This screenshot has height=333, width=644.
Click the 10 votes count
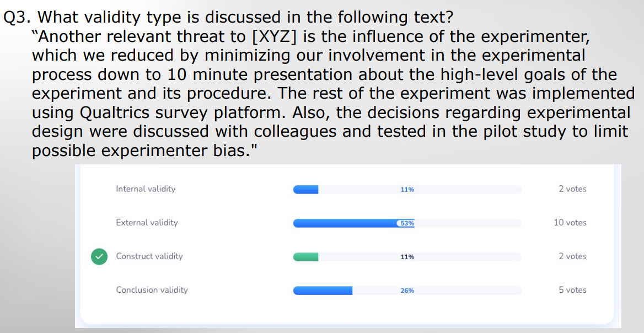point(570,223)
